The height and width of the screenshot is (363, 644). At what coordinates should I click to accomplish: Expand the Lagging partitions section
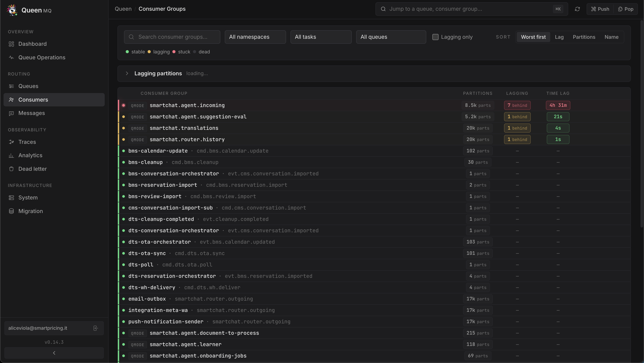point(374,73)
